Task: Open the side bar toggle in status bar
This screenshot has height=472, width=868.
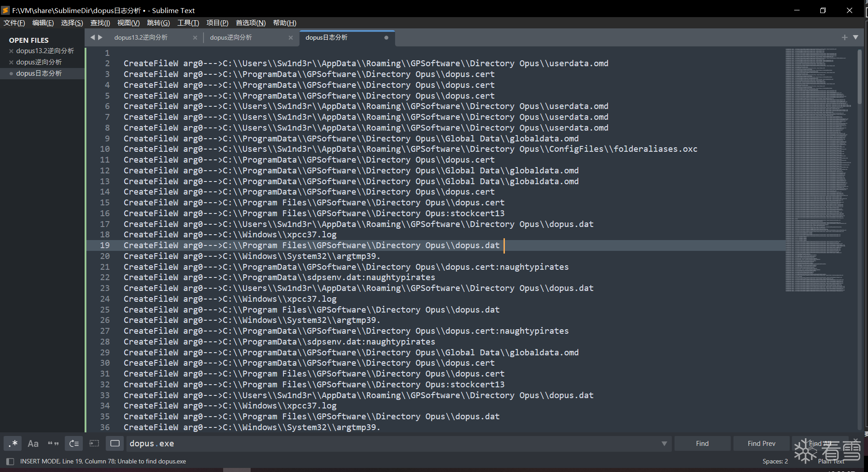Action: 10,461
